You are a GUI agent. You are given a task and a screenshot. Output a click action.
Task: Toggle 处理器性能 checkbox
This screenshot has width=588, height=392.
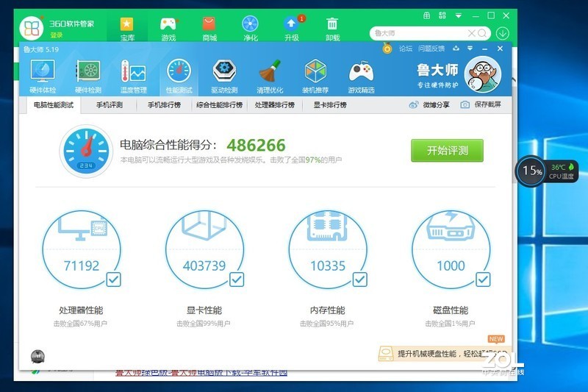tap(113, 279)
